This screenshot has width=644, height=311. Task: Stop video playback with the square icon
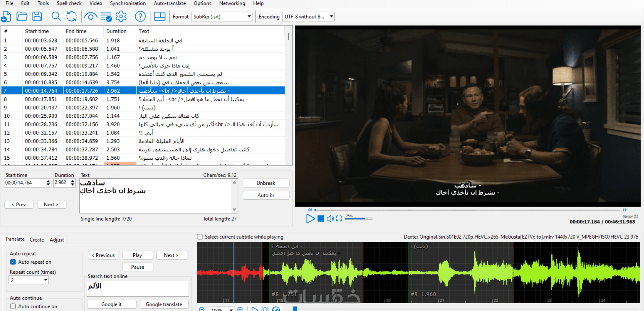[x=321, y=219]
